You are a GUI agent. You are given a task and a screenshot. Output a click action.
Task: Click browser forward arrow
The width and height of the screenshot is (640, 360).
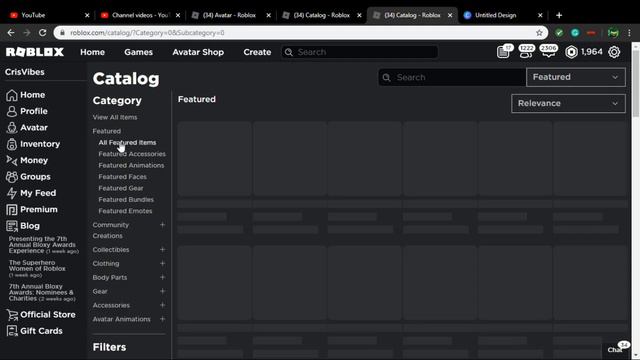[x=27, y=33]
